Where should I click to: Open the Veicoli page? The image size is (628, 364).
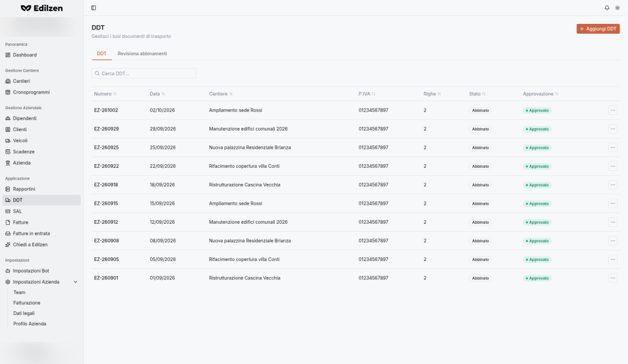pos(42,141)
